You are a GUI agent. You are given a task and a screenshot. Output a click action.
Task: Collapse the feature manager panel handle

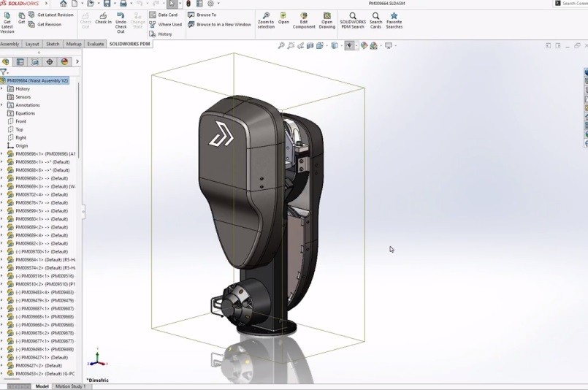83,211
